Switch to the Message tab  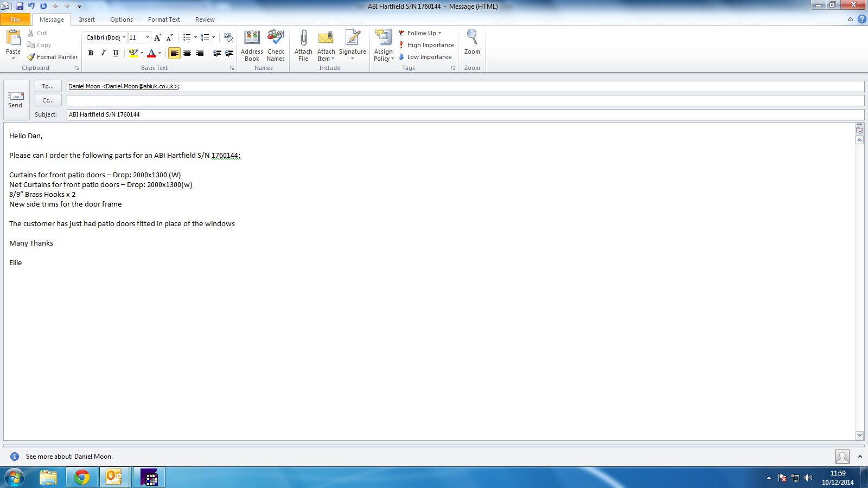pyautogui.click(x=52, y=20)
